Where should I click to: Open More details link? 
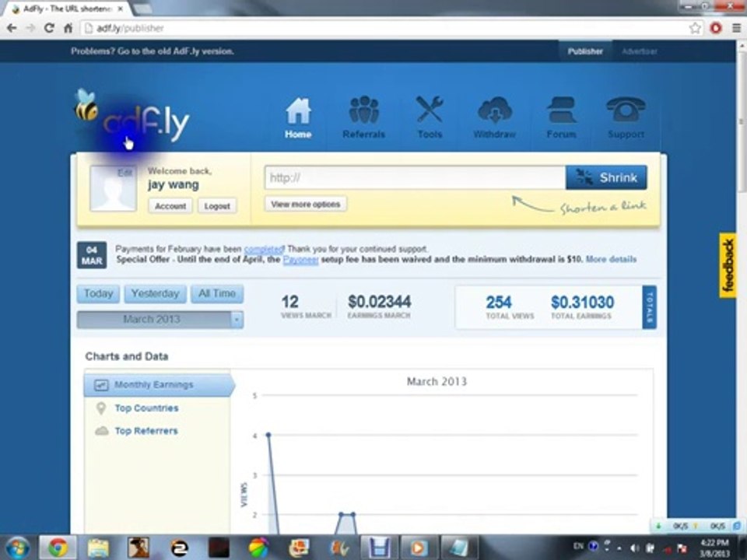611,260
